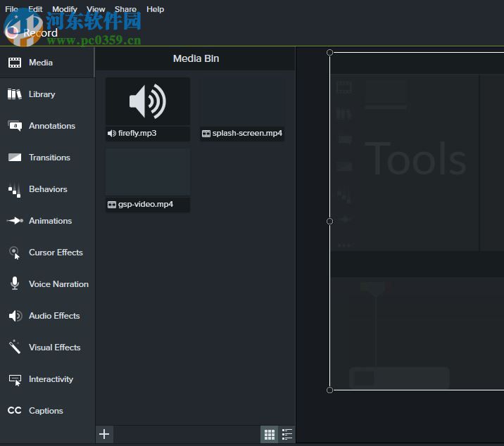Select the gsp-video.mp4 thumbnail
504x446 pixels.
148,172
